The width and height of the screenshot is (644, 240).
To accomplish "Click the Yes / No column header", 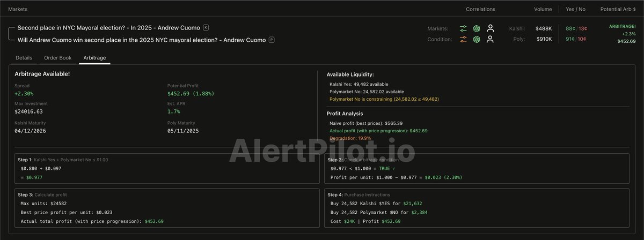I will (575, 9).
